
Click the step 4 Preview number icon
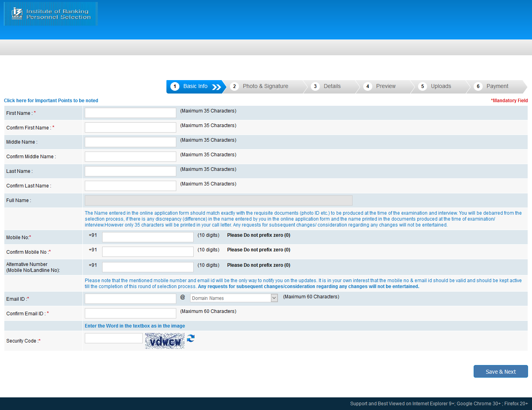[368, 86]
